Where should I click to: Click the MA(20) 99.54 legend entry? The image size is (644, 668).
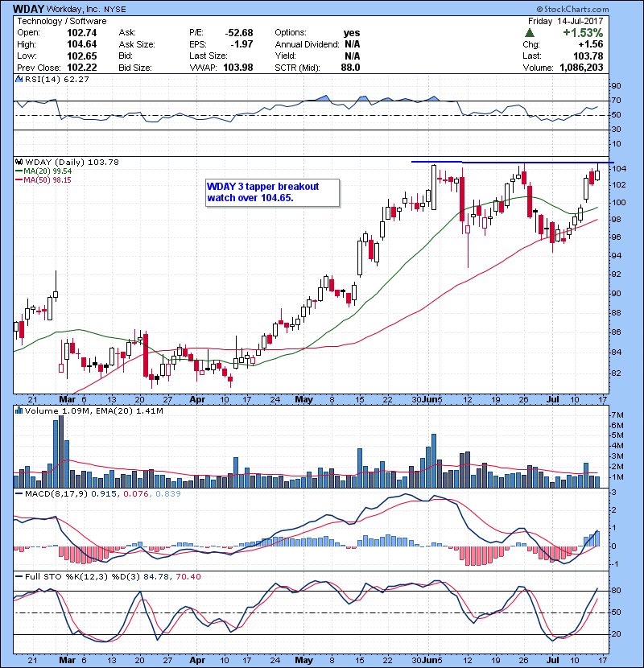[43, 171]
